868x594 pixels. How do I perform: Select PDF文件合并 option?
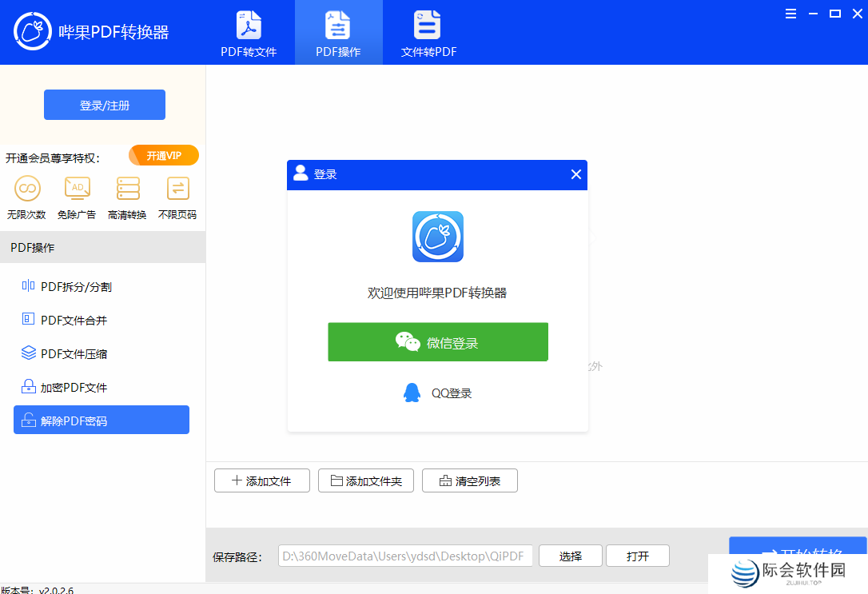coord(74,320)
